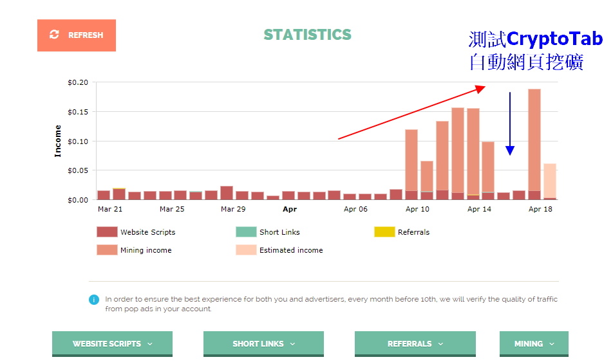
Task: Click the Refresh button
Action: [77, 35]
